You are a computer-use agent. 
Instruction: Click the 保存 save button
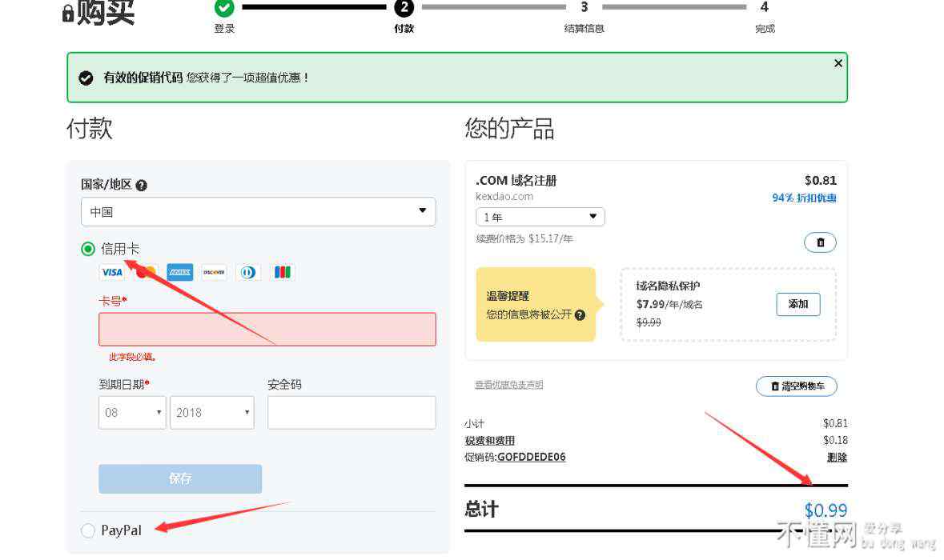pos(180,478)
